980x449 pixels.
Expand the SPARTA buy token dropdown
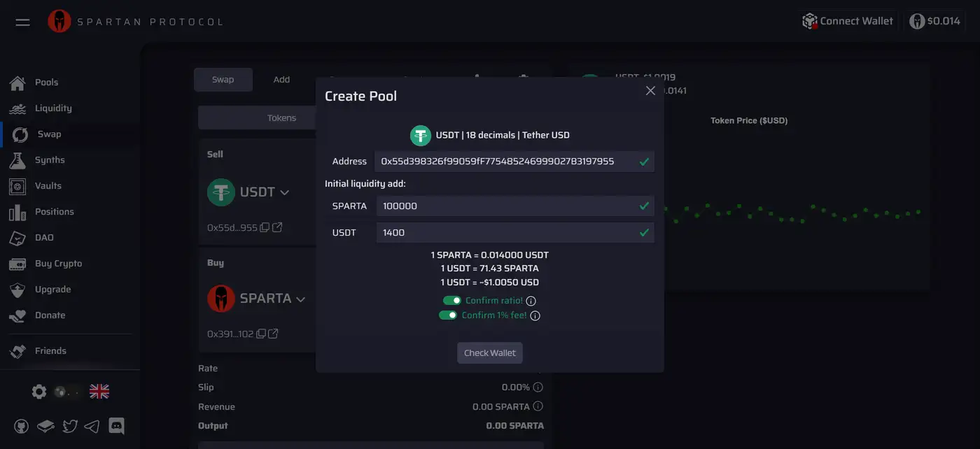pyautogui.click(x=300, y=299)
